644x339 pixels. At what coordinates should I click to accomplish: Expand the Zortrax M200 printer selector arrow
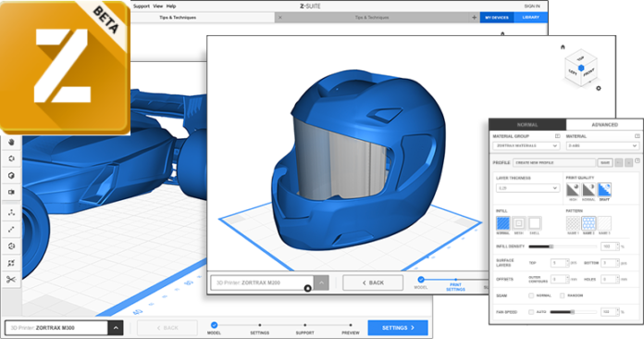click(x=321, y=282)
